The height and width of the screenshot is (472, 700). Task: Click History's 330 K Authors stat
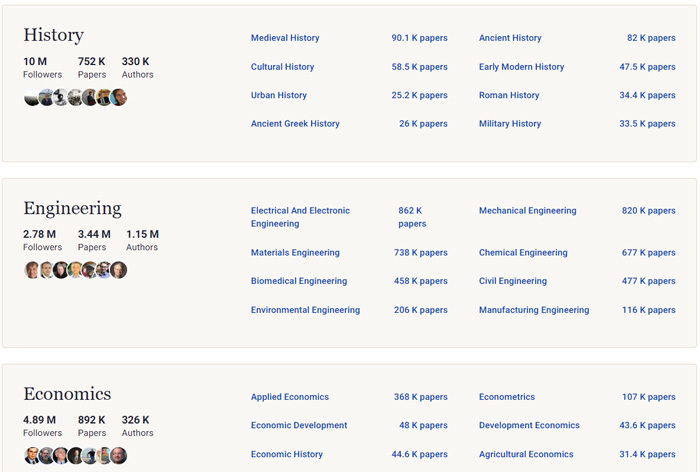pyautogui.click(x=138, y=67)
